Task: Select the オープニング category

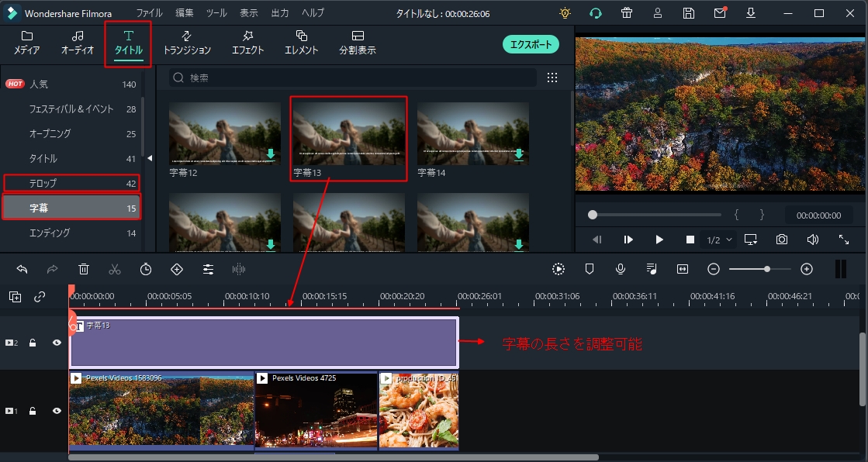Action: [71, 133]
